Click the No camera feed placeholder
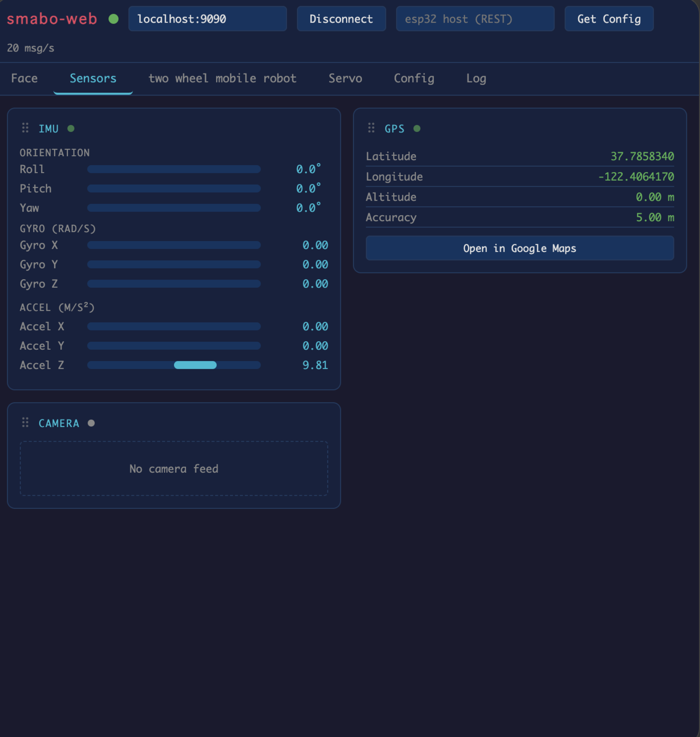This screenshot has height=737, width=700. point(174,469)
